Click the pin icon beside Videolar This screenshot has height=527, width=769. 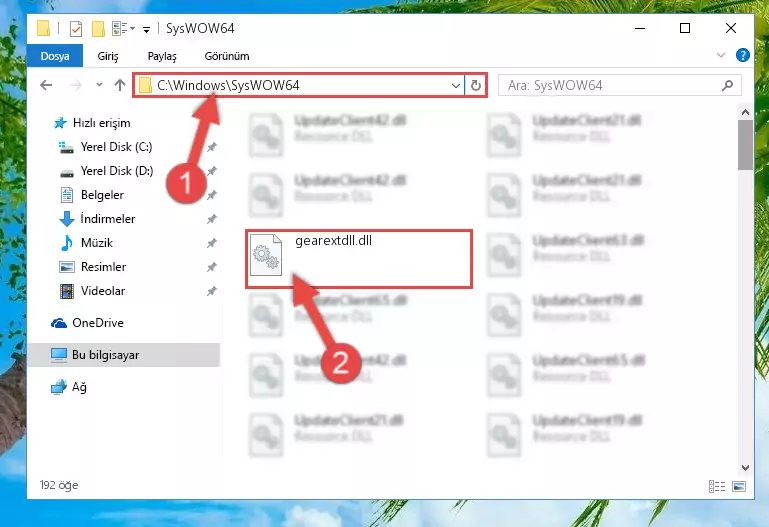(x=212, y=291)
